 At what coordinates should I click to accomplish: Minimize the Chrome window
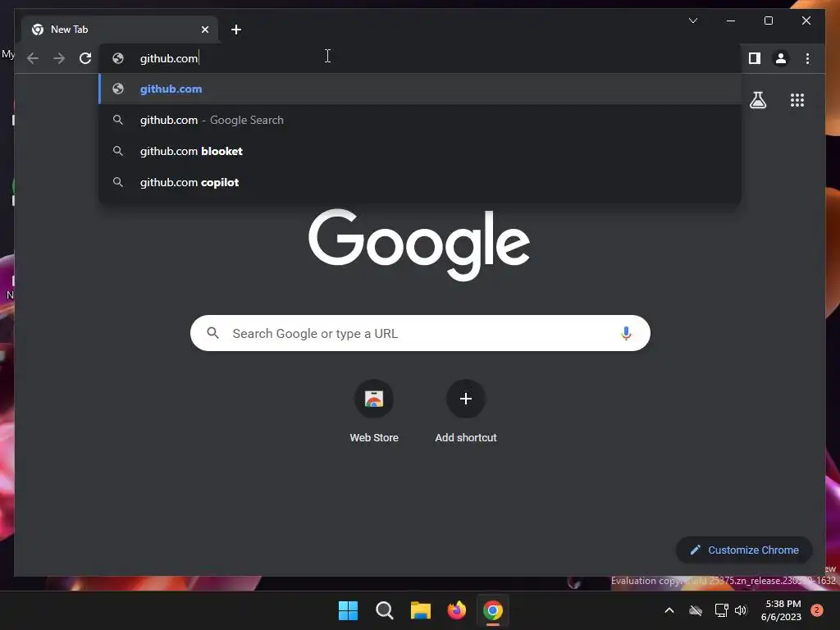click(731, 21)
